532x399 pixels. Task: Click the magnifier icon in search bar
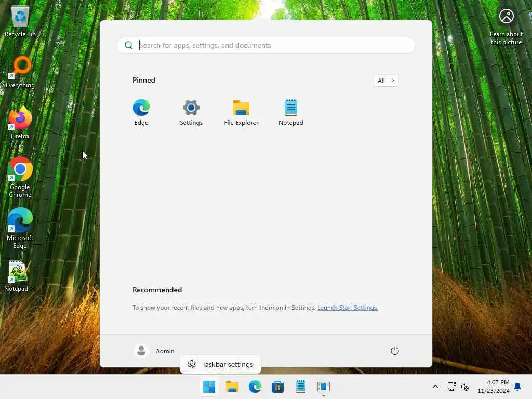(129, 45)
